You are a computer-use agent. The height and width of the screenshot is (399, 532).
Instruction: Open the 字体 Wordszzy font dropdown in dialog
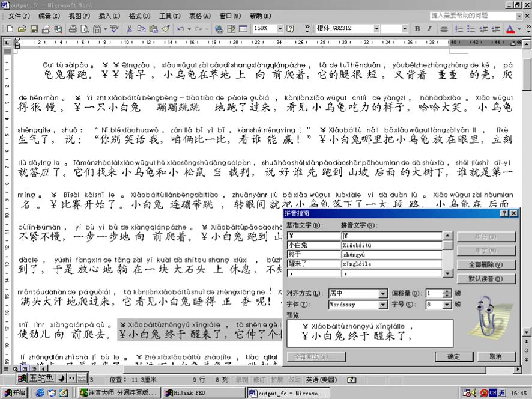point(382,305)
